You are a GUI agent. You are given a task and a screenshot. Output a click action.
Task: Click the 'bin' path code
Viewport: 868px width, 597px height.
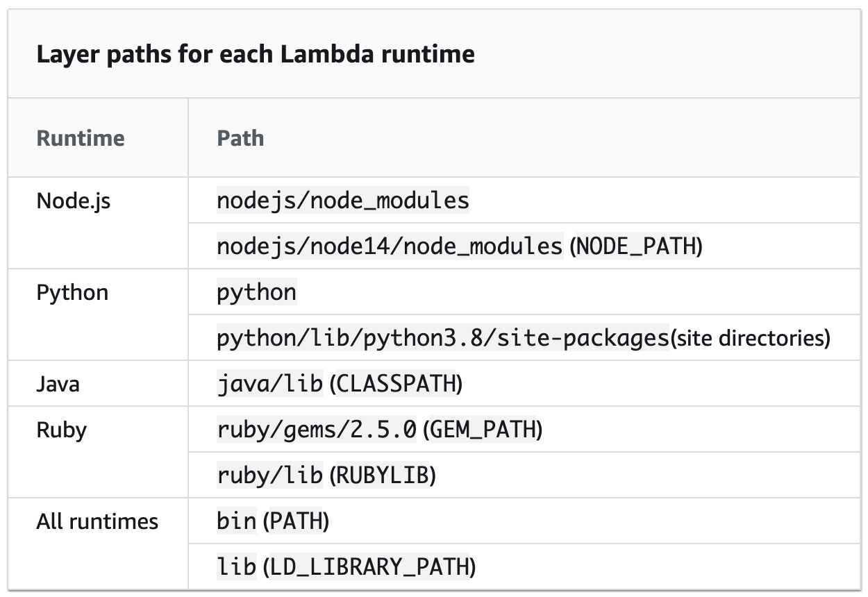(x=236, y=521)
